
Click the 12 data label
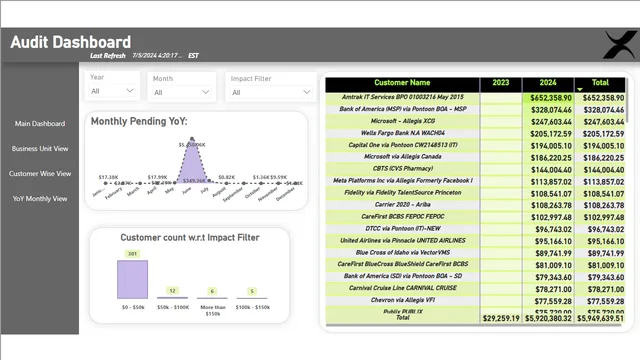click(x=172, y=291)
